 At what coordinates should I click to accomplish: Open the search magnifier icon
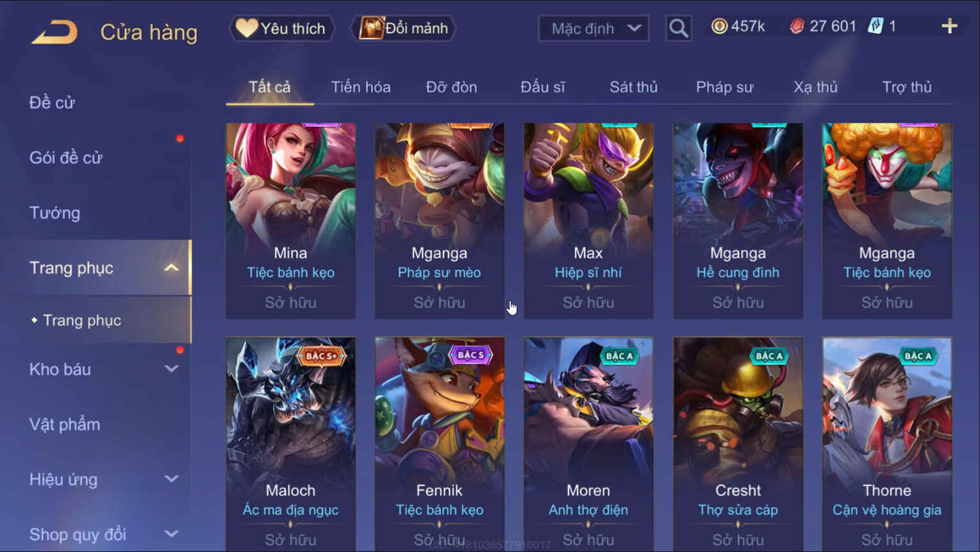(678, 28)
